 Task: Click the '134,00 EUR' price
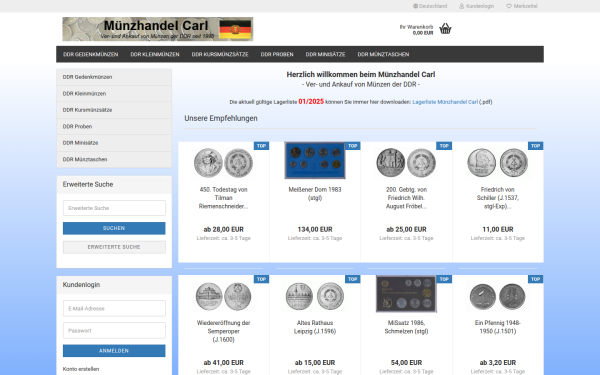[x=315, y=229]
